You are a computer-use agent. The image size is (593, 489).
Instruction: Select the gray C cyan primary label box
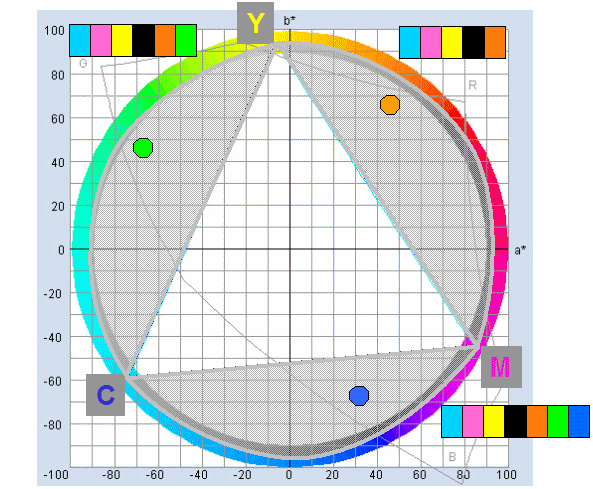pyautogui.click(x=106, y=395)
